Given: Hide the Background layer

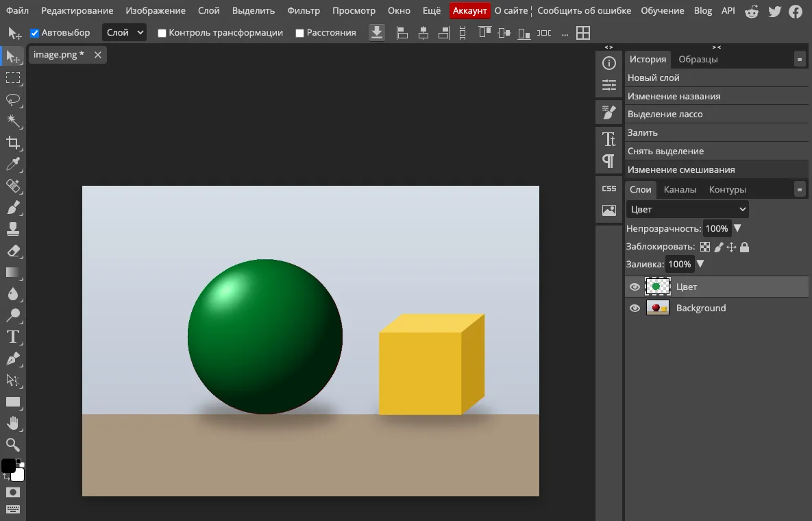Looking at the screenshot, I should [635, 308].
